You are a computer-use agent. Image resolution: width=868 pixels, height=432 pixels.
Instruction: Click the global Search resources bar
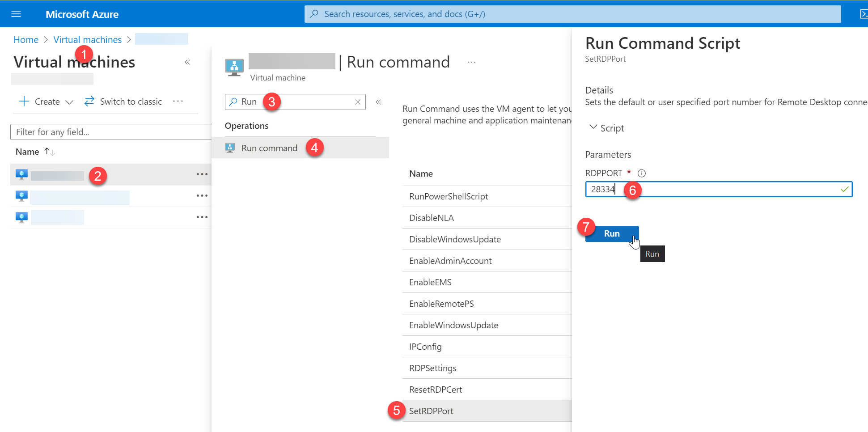pyautogui.click(x=572, y=14)
